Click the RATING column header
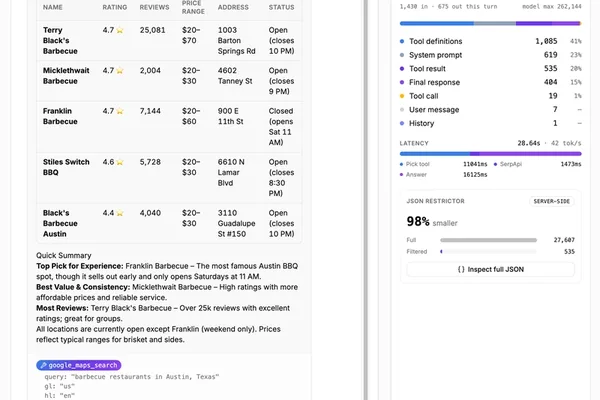This screenshot has width=600, height=400. click(114, 7)
